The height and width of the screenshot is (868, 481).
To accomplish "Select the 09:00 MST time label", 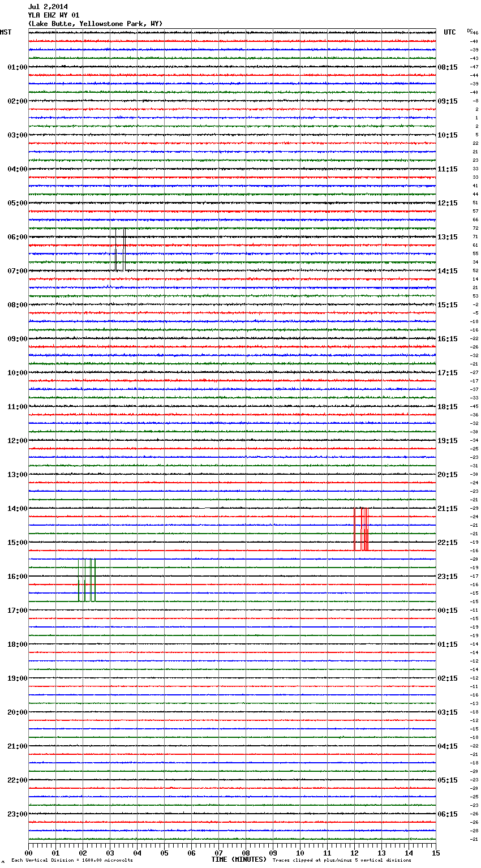I will click(18, 339).
